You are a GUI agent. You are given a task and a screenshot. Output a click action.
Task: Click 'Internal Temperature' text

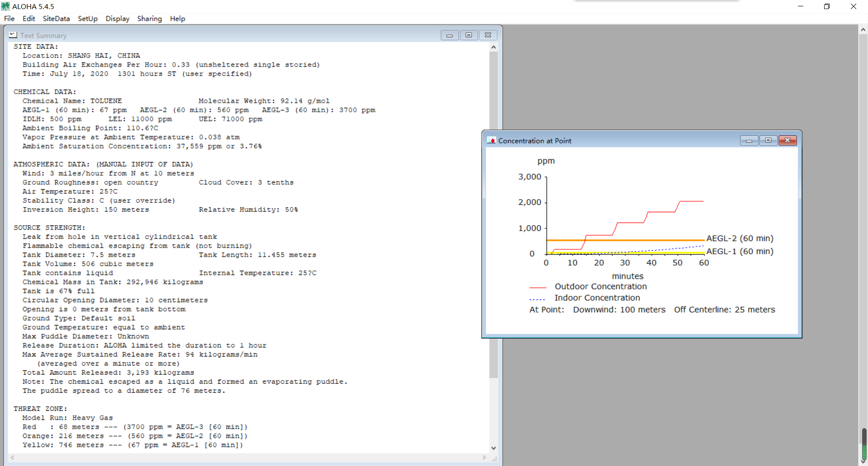click(257, 273)
